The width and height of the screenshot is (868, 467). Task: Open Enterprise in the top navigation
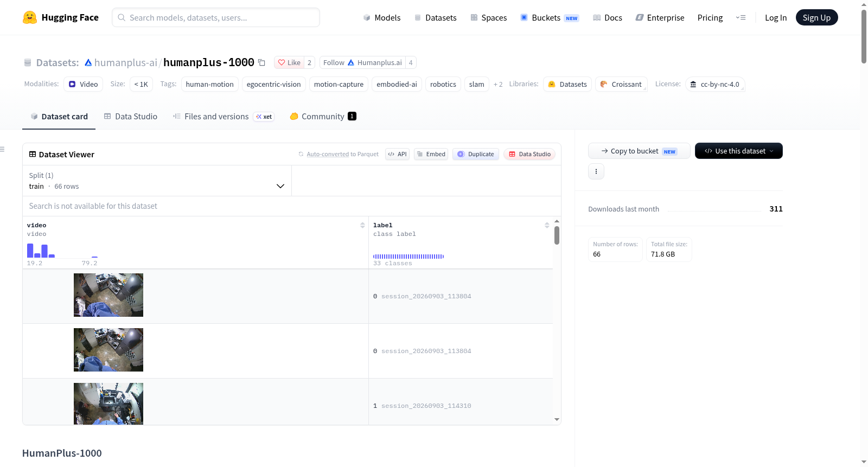pyautogui.click(x=660, y=17)
